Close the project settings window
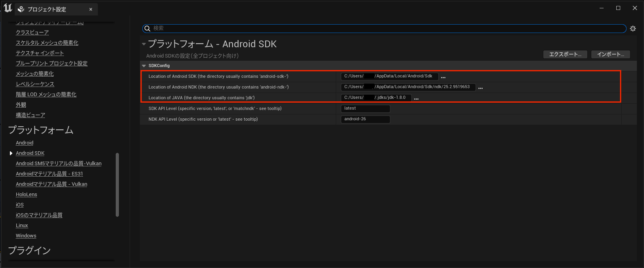The height and width of the screenshot is (268, 644). (x=635, y=8)
